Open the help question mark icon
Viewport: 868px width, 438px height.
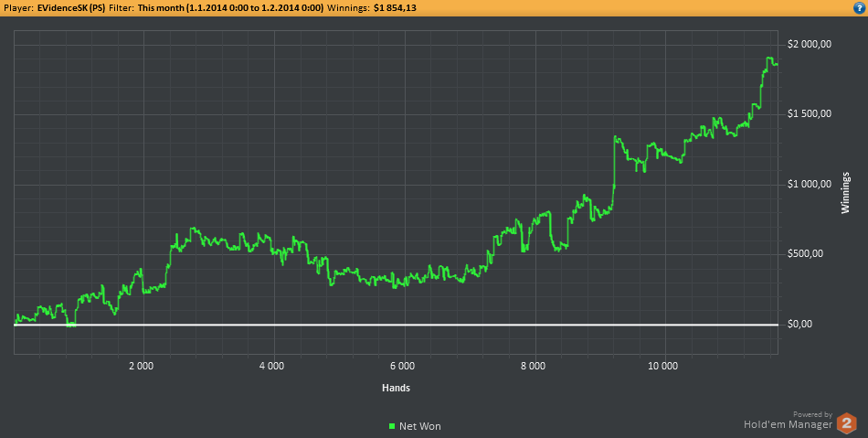tap(861, 7)
